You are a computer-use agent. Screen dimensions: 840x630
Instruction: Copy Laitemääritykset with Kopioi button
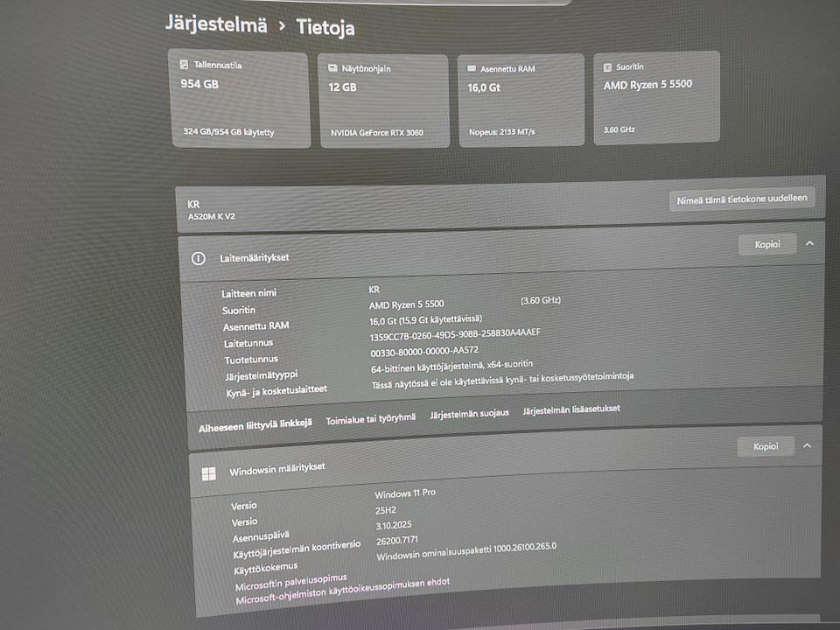tap(767, 244)
